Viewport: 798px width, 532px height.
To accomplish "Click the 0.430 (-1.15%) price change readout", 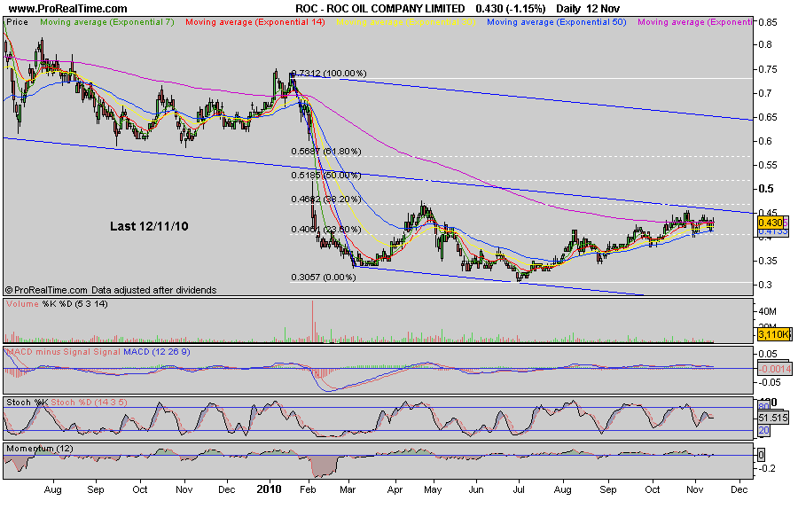I will coord(511,9).
